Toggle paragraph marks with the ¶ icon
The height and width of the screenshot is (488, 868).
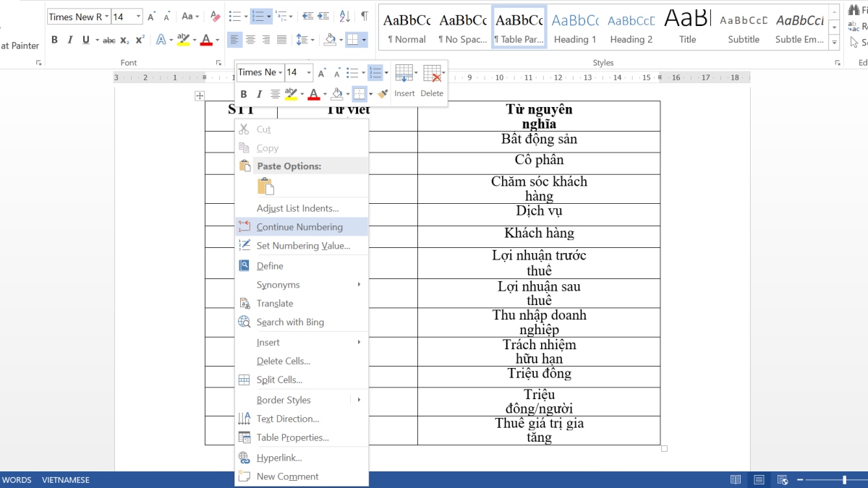tap(365, 16)
